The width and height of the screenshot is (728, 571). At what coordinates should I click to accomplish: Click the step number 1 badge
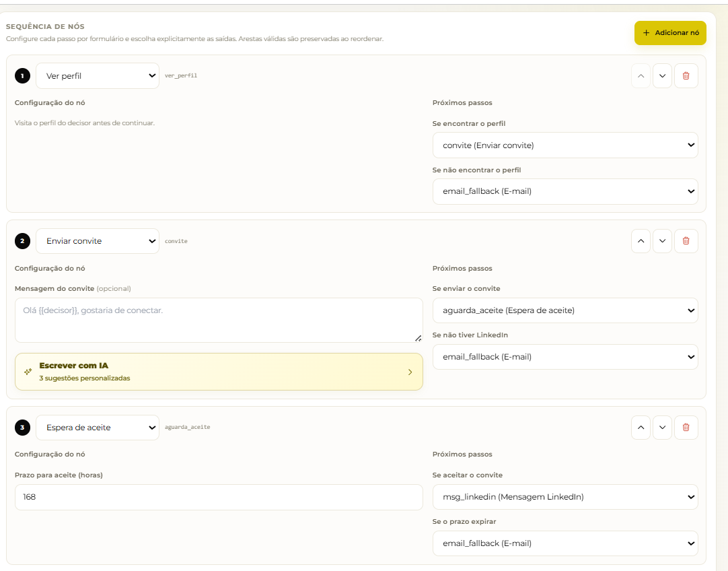(22, 75)
